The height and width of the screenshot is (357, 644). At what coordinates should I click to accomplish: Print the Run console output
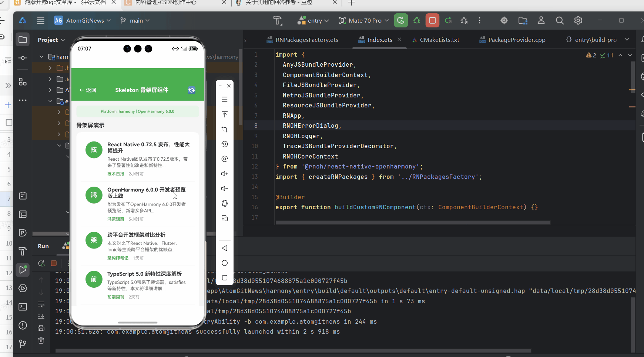click(41, 328)
